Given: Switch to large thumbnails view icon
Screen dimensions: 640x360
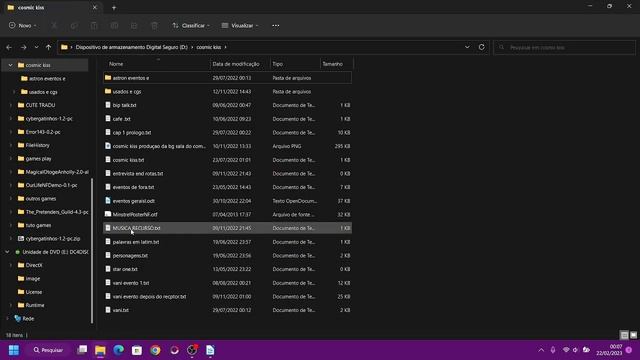Looking at the screenshot, I should (633, 335).
